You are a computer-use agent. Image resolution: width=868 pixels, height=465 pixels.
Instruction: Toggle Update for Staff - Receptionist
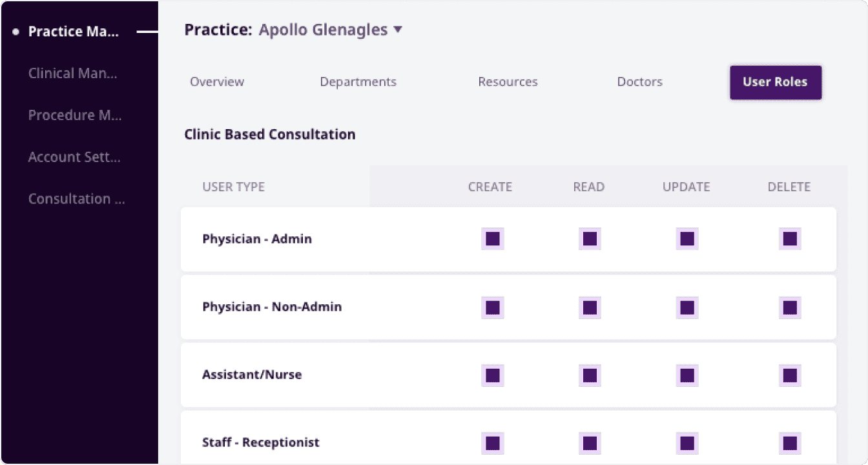pos(687,443)
